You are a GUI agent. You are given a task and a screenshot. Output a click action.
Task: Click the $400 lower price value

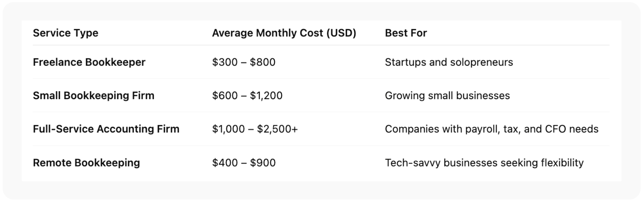(225, 163)
